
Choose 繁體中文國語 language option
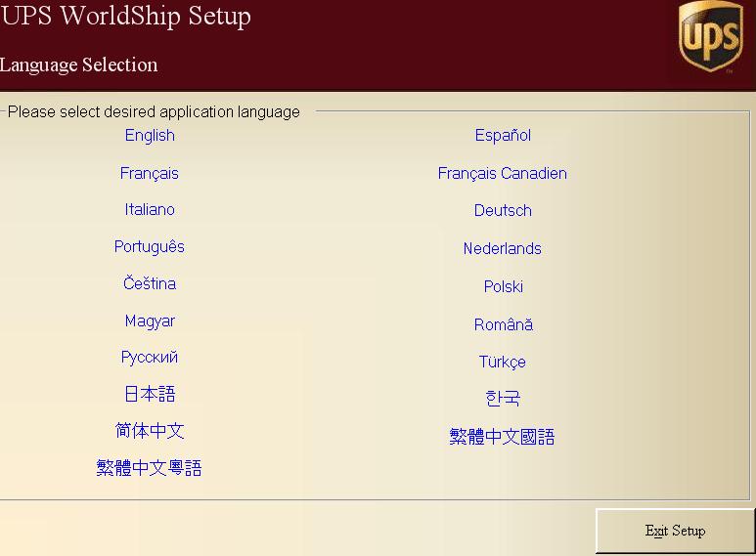point(502,437)
